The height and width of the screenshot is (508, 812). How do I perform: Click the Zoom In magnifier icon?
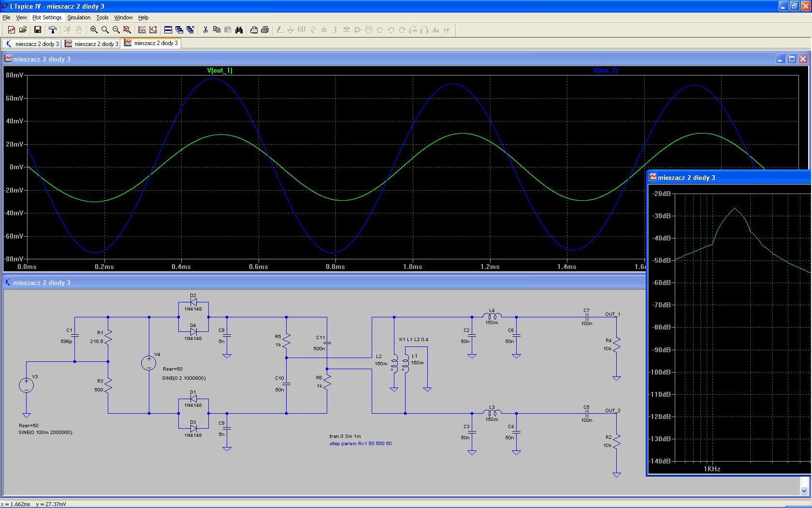coord(94,30)
